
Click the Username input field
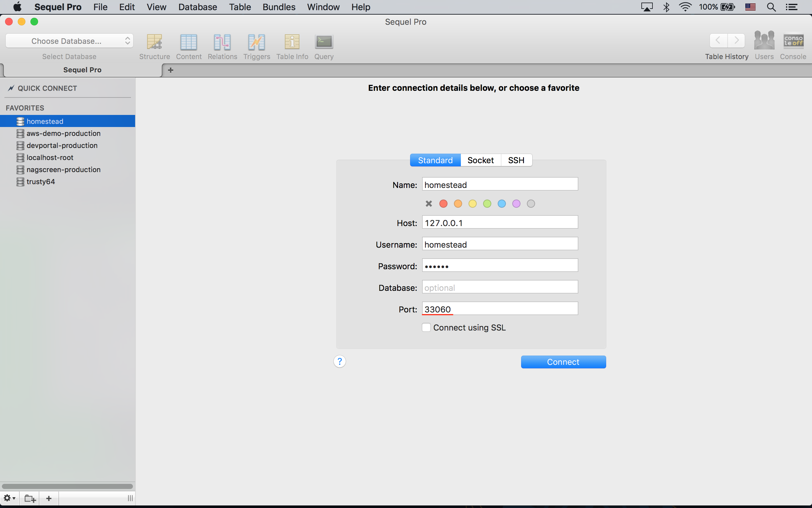tap(500, 244)
